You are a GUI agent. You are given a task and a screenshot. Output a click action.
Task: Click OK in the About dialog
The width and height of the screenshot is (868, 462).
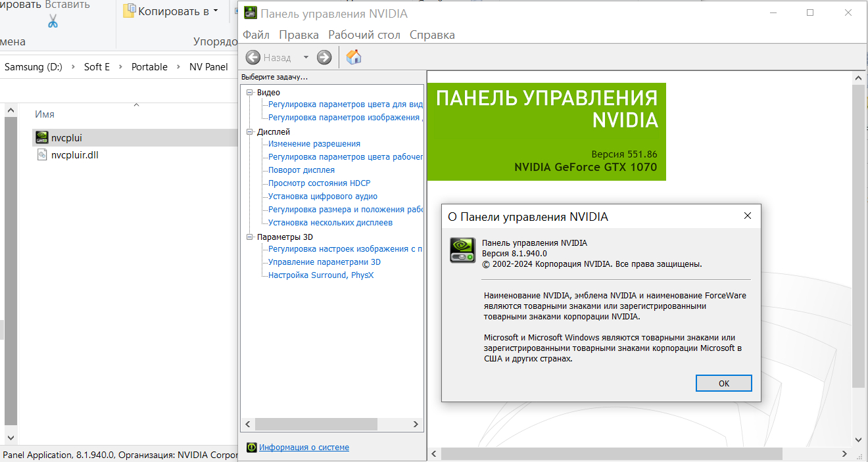click(724, 383)
